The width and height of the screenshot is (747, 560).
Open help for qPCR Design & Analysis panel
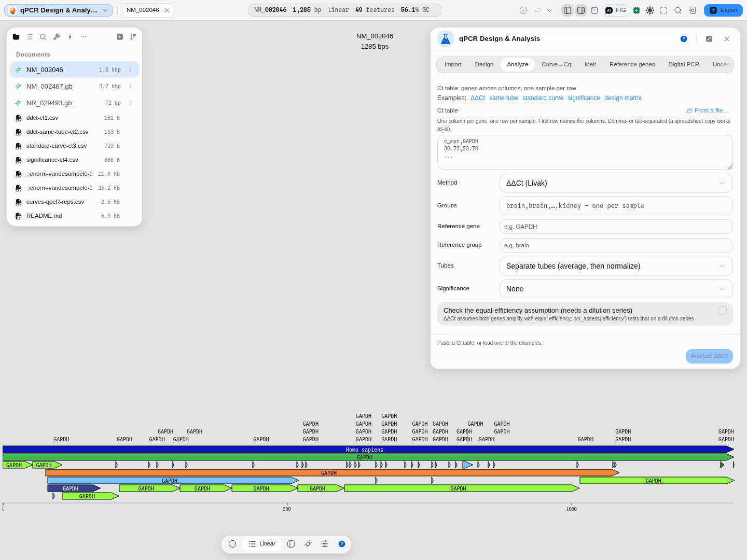click(684, 39)
